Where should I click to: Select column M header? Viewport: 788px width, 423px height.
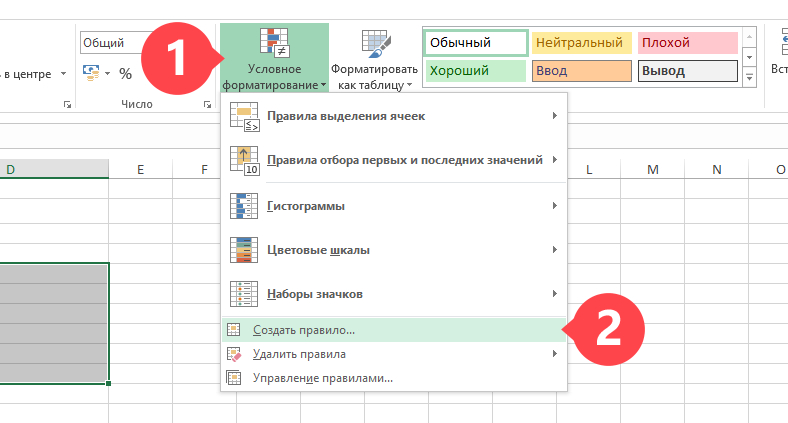[653, 170]
